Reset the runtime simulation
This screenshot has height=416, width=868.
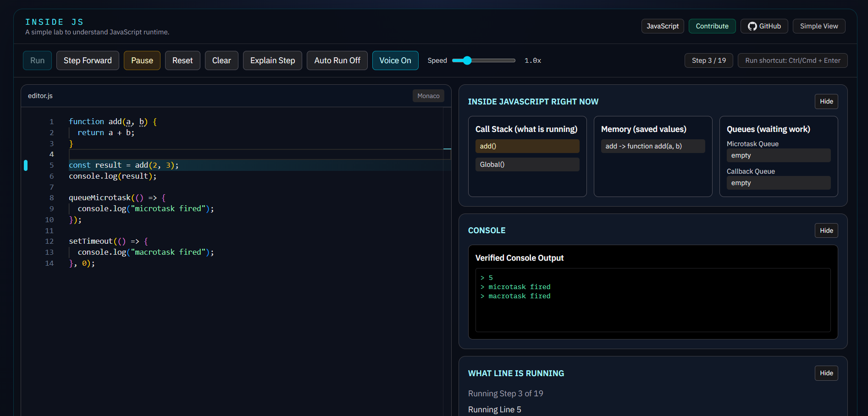(182, 60)
